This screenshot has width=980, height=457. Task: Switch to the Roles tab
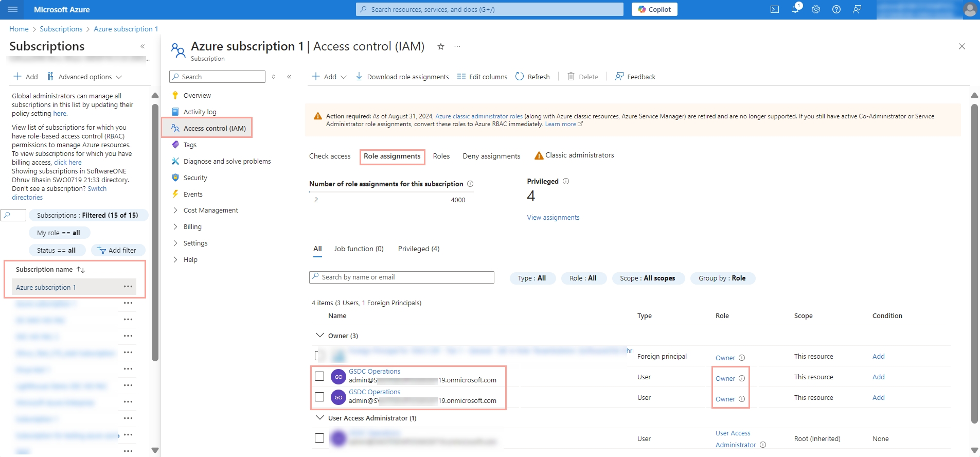point(441,156)
